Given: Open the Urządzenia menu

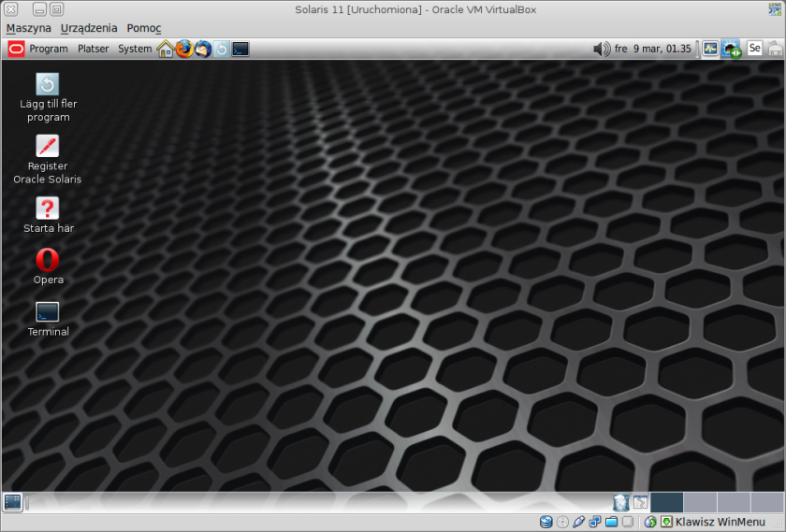Looking at the screenshot, I should click(x=89, y=28).
